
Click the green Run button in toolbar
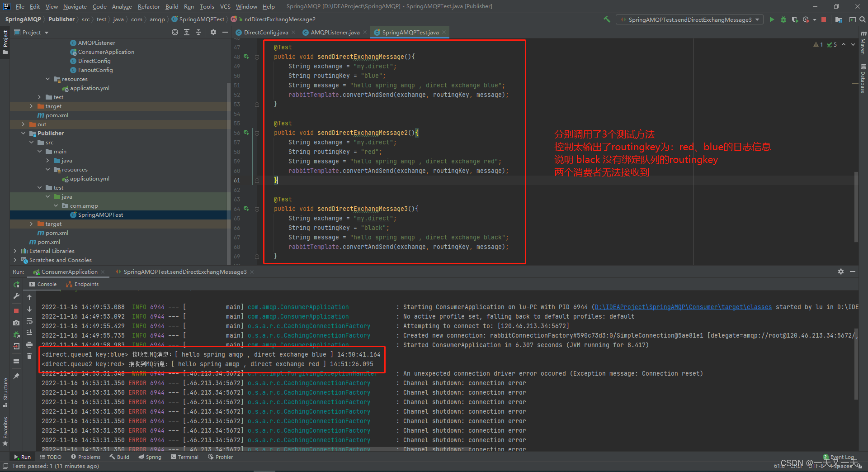pos(772,19)
